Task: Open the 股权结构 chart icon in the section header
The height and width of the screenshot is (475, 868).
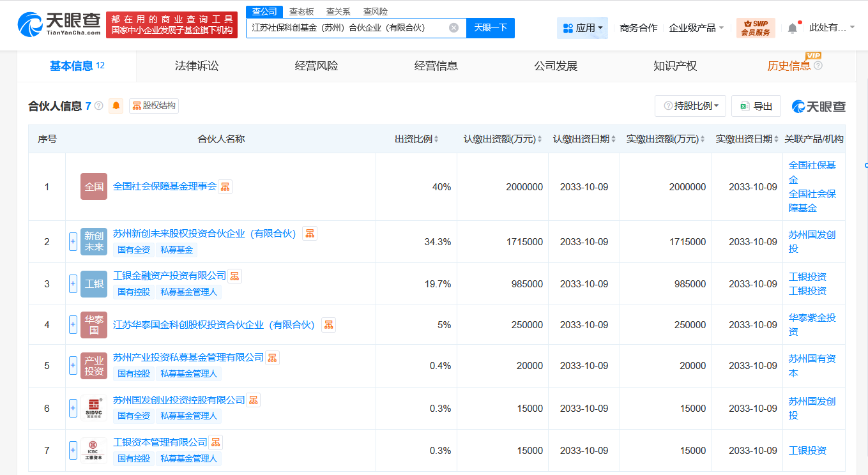Action: [x=137, y=106]
